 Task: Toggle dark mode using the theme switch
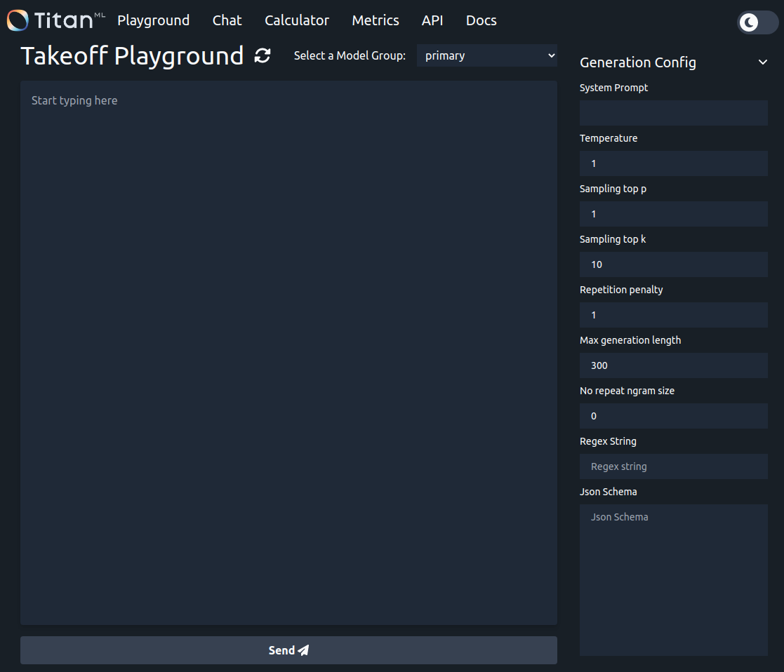[x=757, y=23]
